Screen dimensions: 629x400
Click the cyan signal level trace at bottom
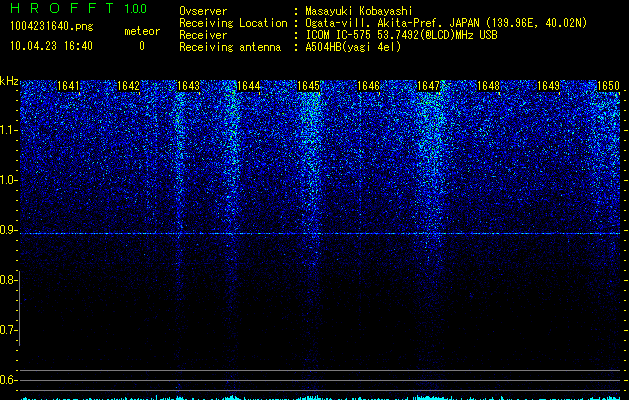pyautogui.click(x=320, y=398)
